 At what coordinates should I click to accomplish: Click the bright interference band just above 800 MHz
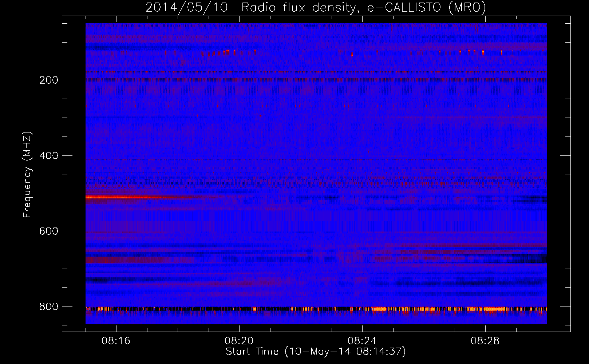pyautogui.click(x=316, y=309)
